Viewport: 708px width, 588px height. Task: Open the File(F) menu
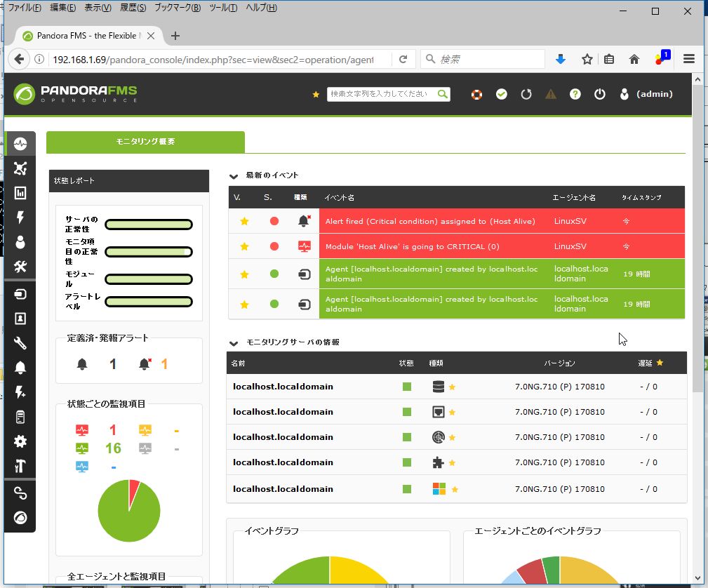(x=25, y=8)
